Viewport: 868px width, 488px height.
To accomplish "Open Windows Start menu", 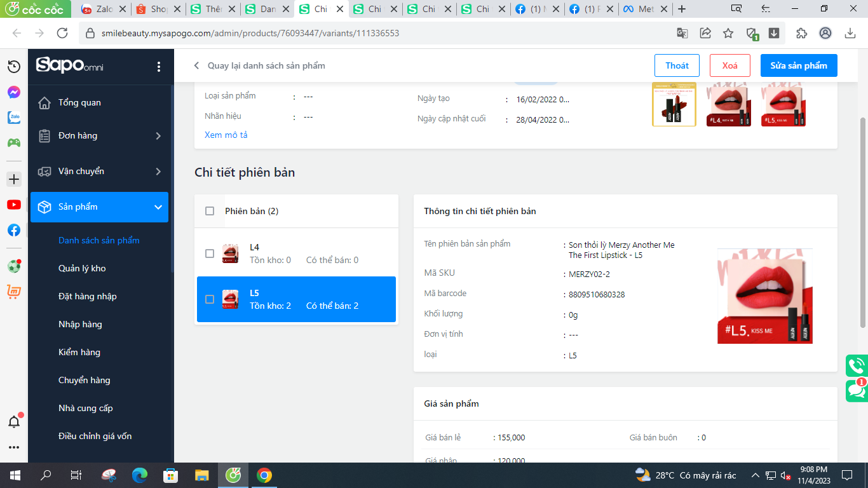I will tap(15, 475).
